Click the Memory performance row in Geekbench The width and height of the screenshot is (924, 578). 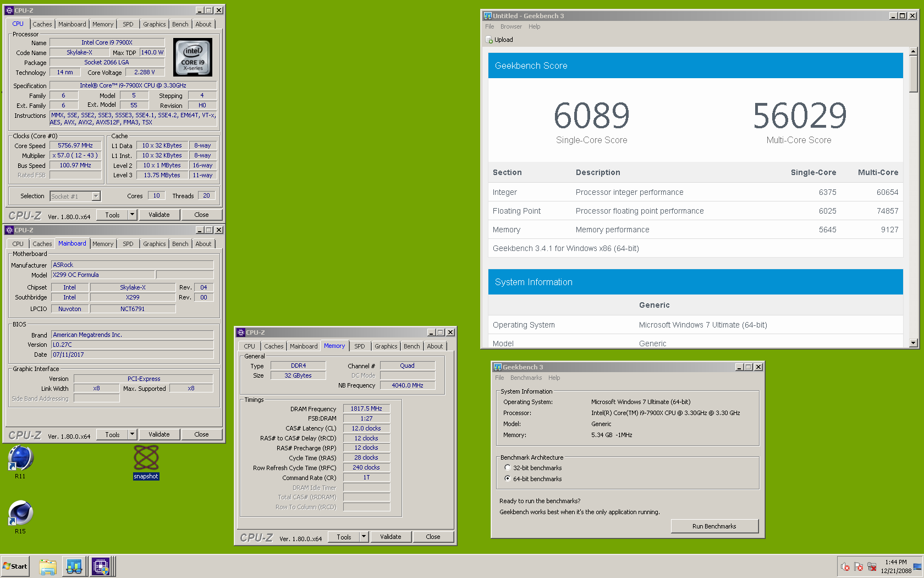(x=695, y=230)
